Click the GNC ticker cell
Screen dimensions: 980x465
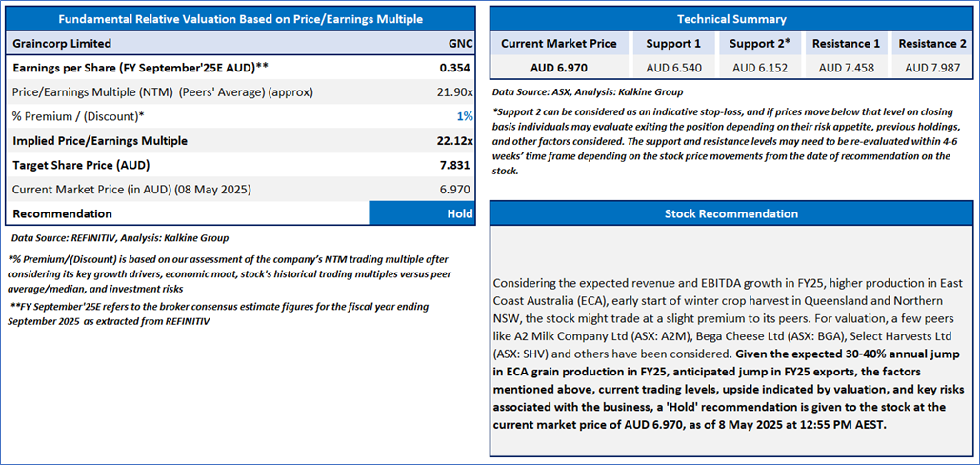[x=460, y=43]
